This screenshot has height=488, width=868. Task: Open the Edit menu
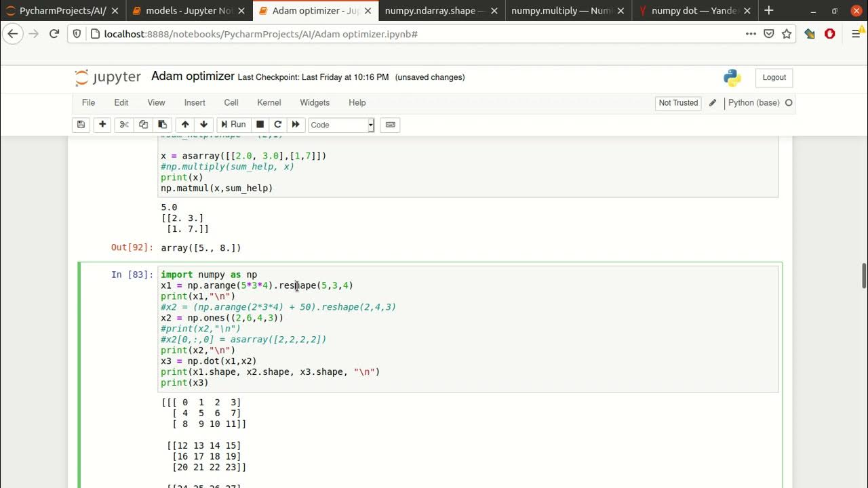pos(121,103)
